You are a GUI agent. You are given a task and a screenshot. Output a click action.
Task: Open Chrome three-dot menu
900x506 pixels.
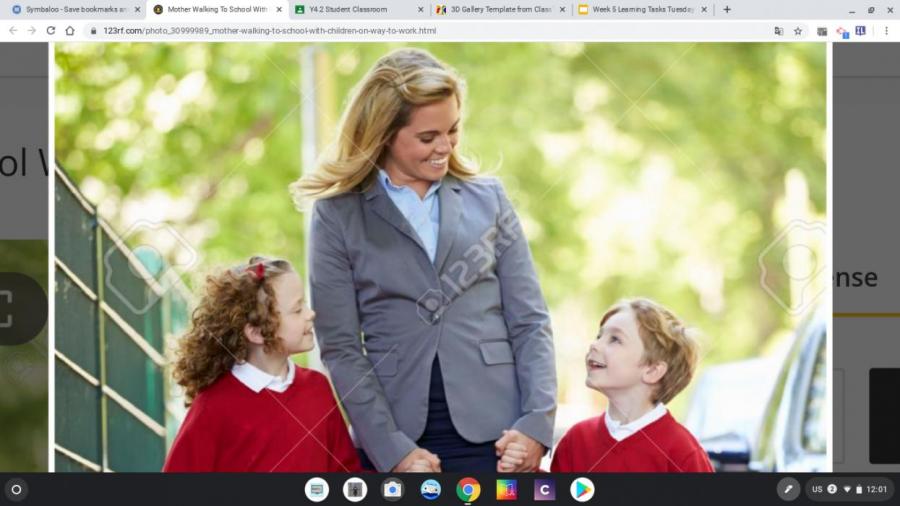886,31
